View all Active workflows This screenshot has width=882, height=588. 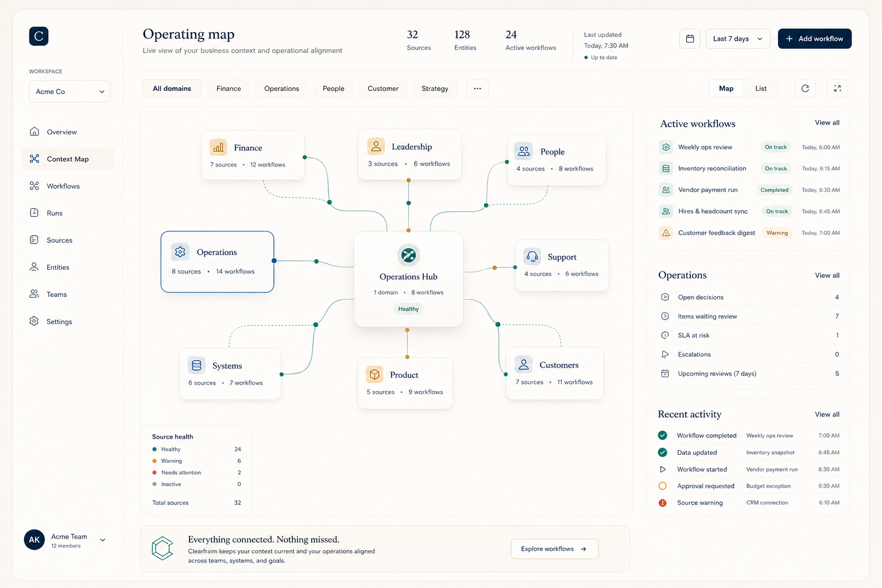click(x=827, y=122)
